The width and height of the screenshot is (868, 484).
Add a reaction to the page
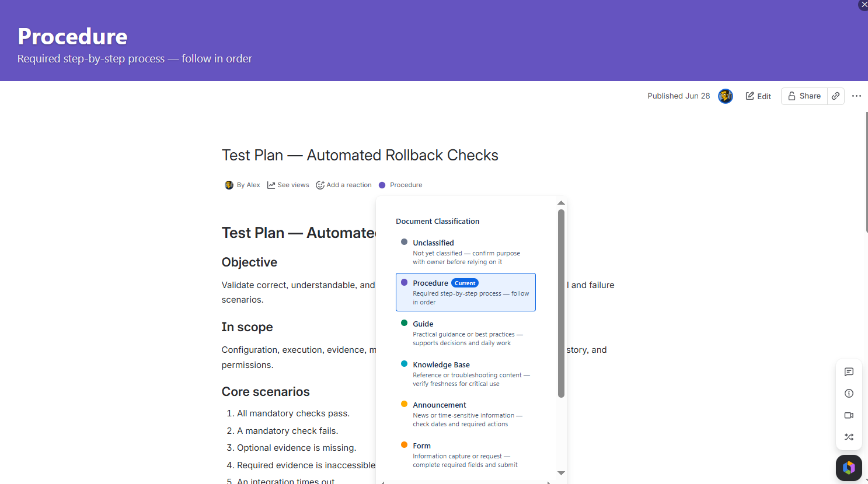[x=344, y=185]
